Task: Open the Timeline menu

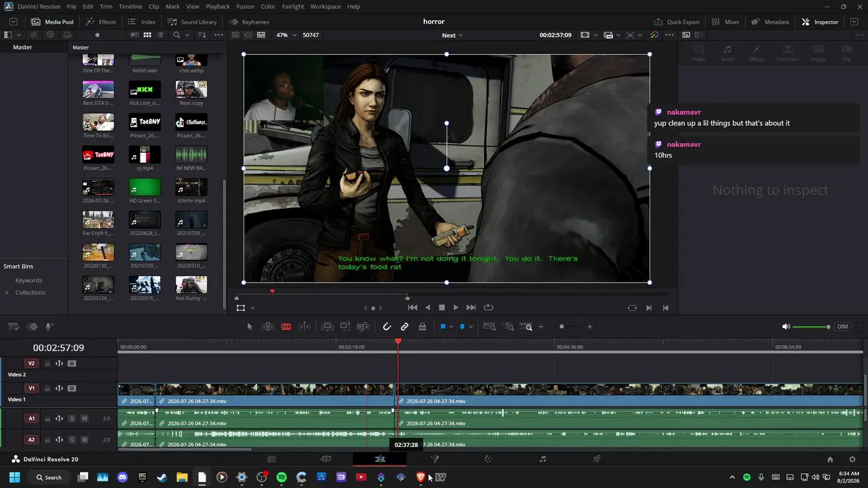Action: click(x=130, y=7)
